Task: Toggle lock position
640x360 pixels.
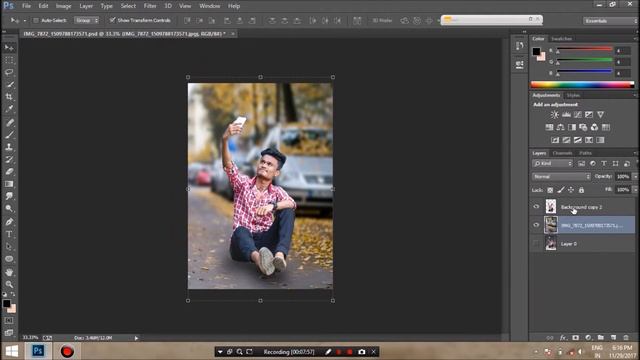Action: pyautogui.click(x=571, y=190)
